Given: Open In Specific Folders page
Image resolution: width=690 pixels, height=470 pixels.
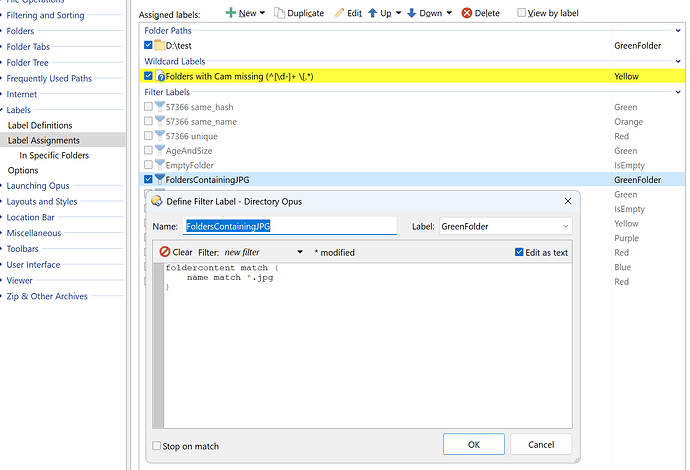Looking at the screenshot, I should click(x=53, y=156).
